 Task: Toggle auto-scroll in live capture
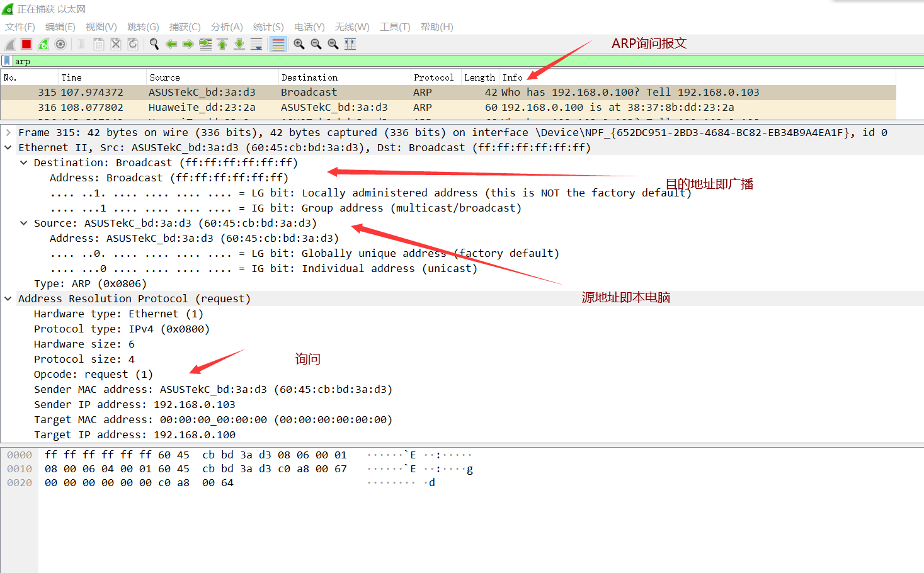[256, 43]
